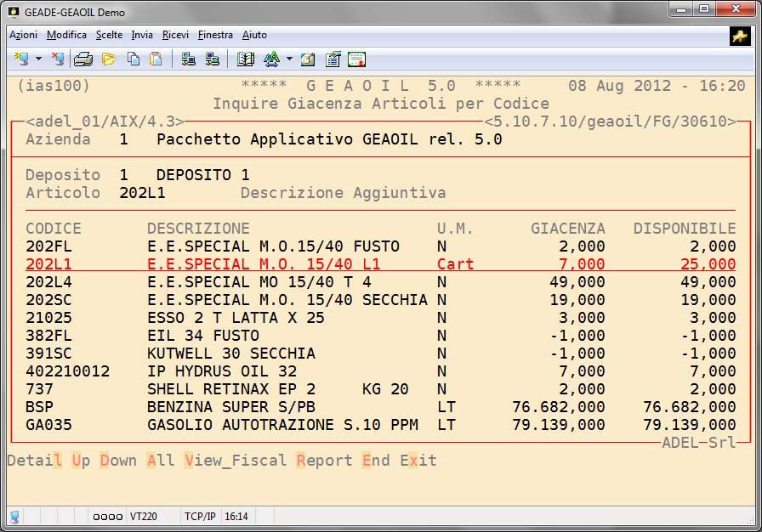Image resolution: width=762 pixels, height=532 pixels.
Task: Click the font size AA icon
Action: point(271,59)
